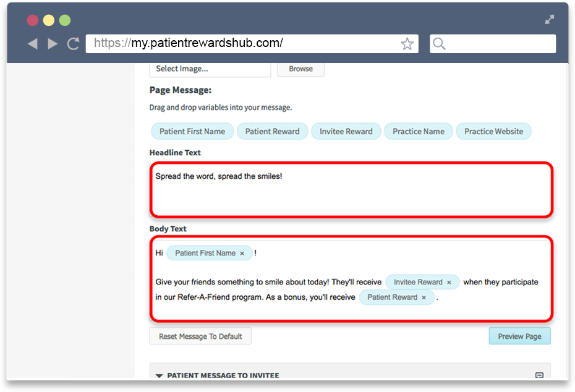Click the 'Drag and drop variables' instruction text

click(220, 108)
